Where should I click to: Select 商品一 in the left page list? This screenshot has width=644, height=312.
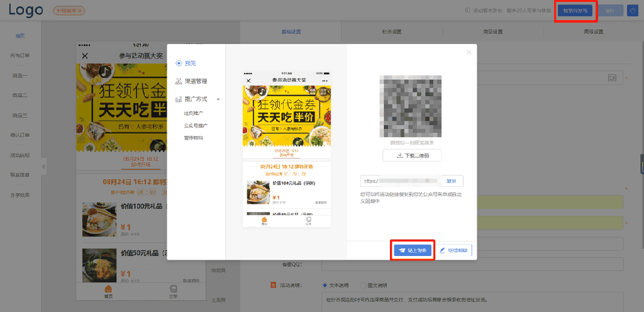click(x=20, y=75)
